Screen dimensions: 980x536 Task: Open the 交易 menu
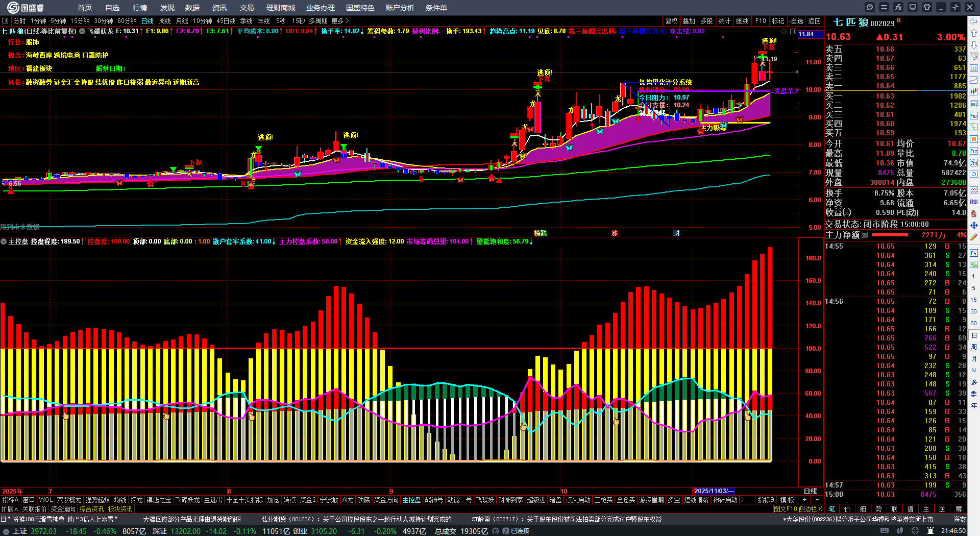[247, 7]
